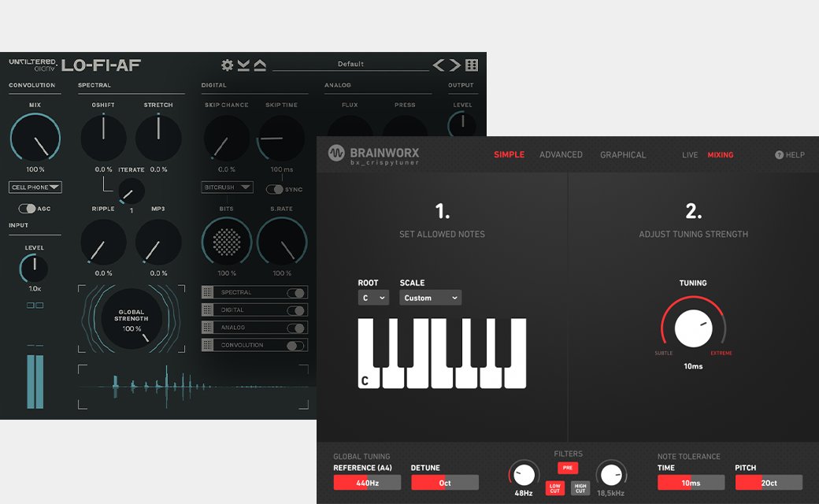Click the Default preset name field
The image size is (819, 504).
coord(350,65)
